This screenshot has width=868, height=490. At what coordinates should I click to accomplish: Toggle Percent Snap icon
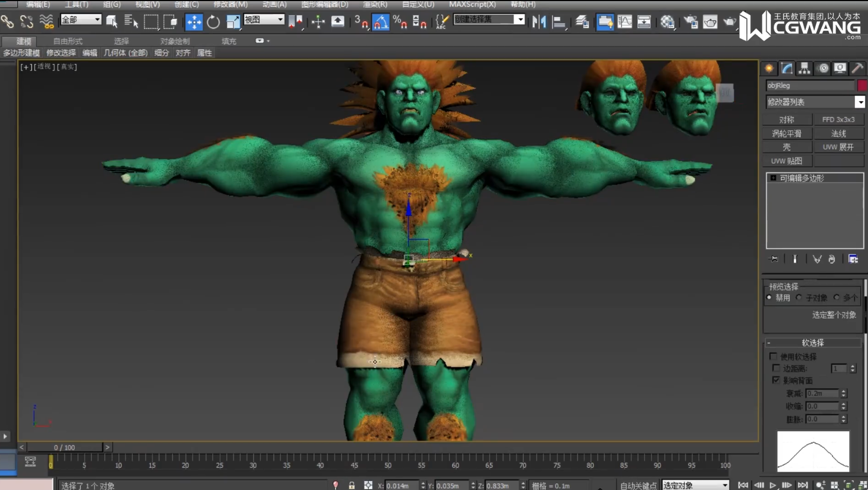tap(400, 21)
